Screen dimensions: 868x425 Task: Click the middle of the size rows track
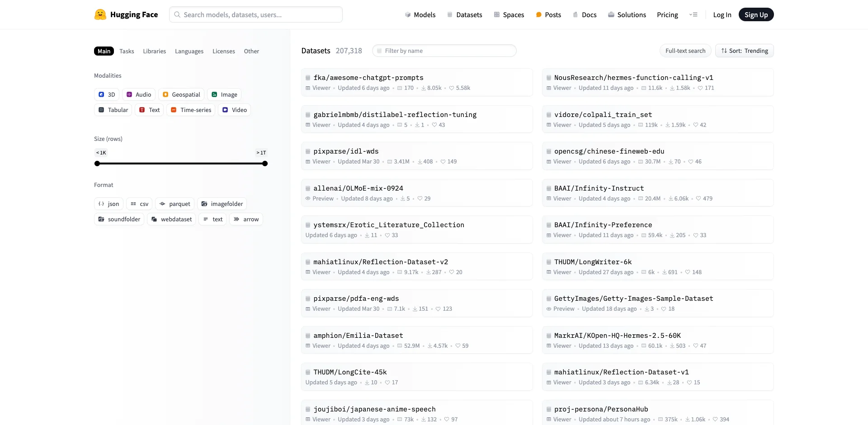(x=181, y=163)
